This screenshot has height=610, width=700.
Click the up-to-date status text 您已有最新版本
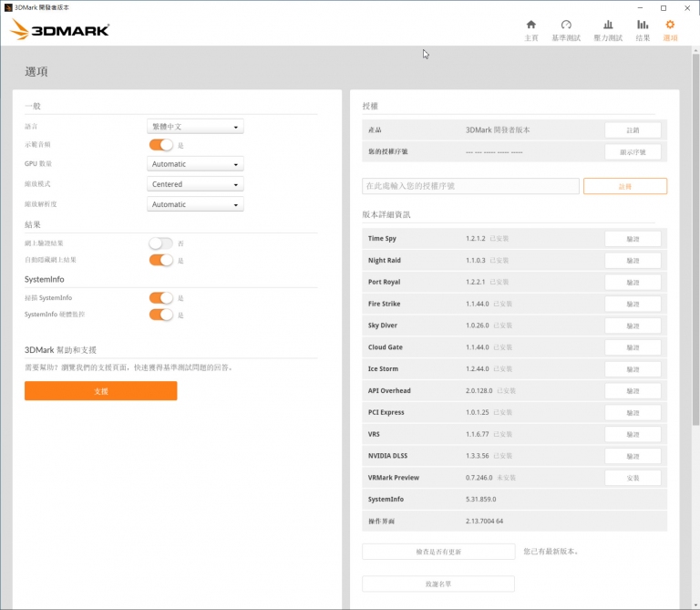(551, 552)
